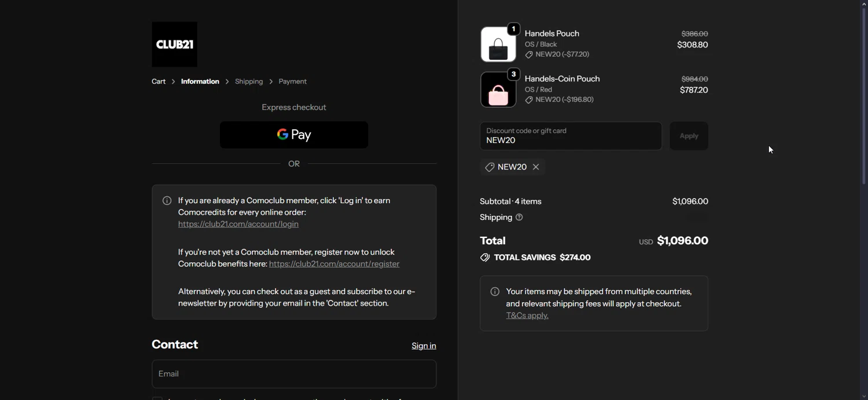
Task: Remove the NEW20 discount code
Action: click(x=536, y=167)
